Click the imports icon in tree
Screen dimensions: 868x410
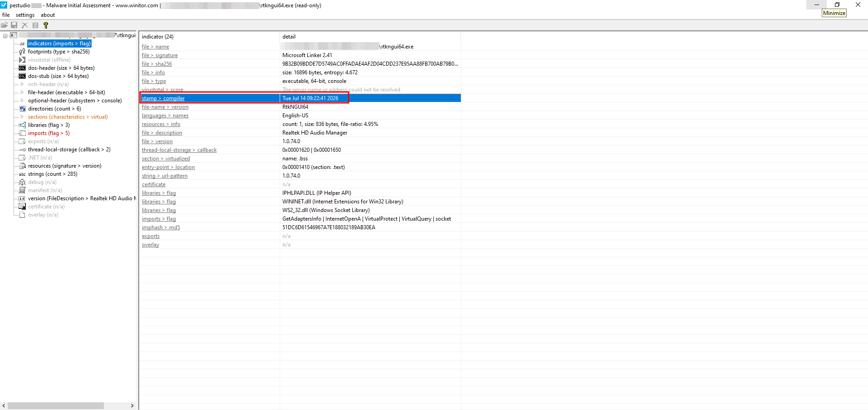click(x=22, y=133)
